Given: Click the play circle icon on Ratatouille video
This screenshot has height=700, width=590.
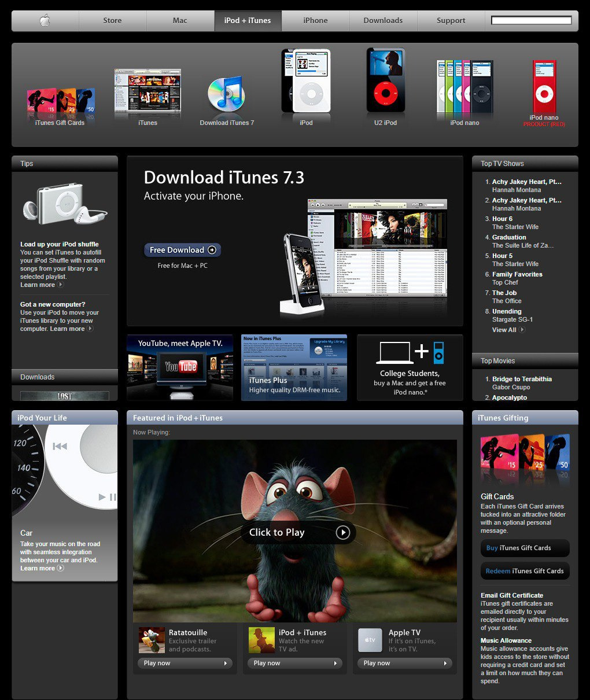Looking at the screenshot, I should 343,532.
